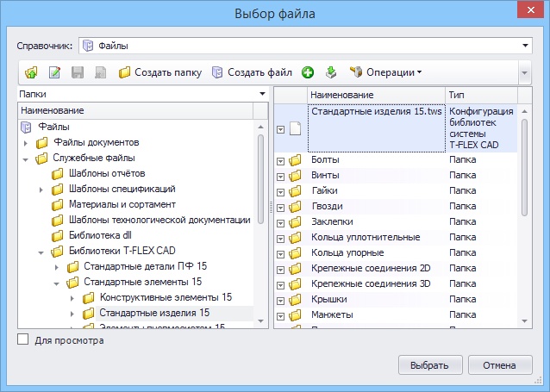Collapse Стандартные элементы 15 node
Viewport: 550px width, 392px height.
57,283
